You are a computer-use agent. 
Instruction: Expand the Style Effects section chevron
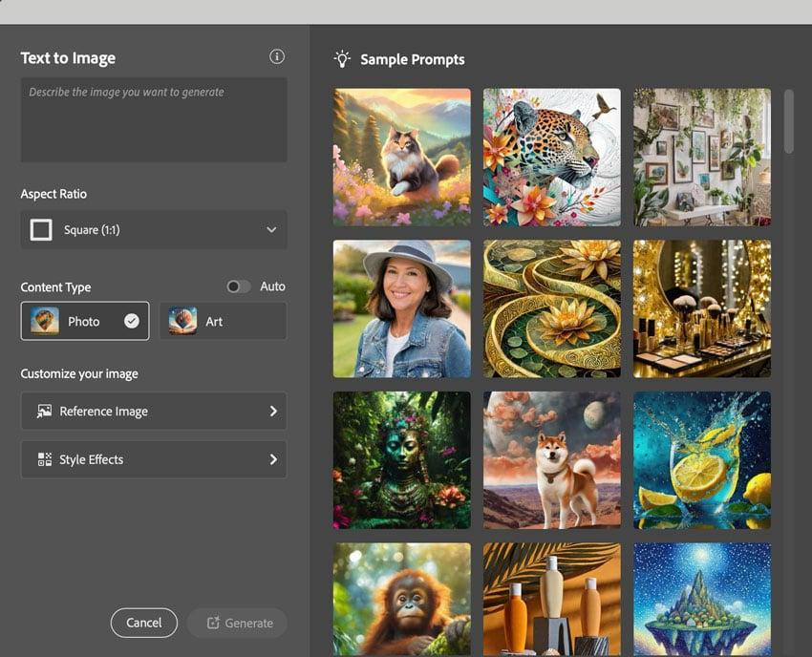(273, 459)
